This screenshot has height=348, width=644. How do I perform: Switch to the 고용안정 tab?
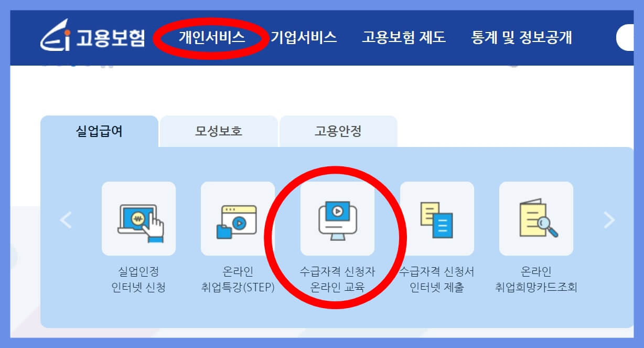(x=339, y=131)
